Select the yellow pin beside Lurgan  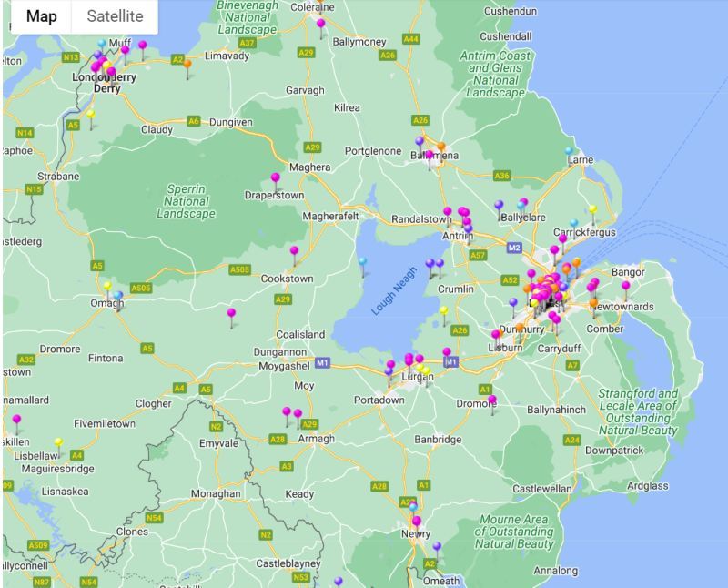[x=420, y=369]
